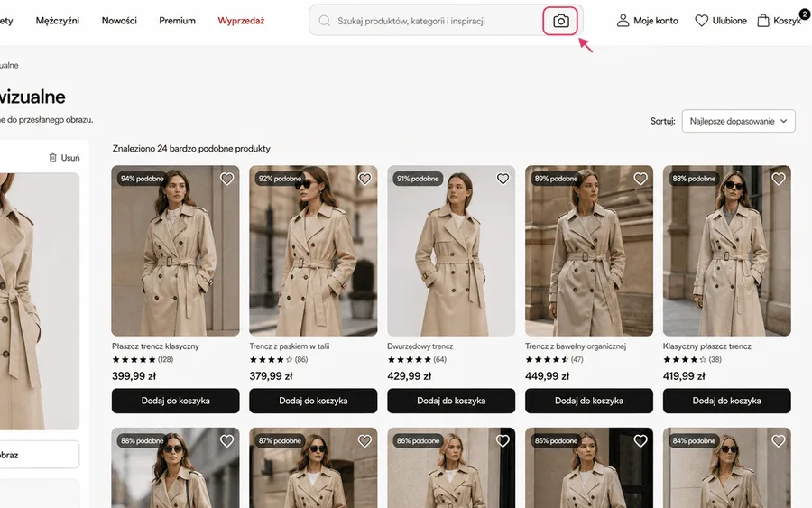Click Dodaj do koszyka for 449,99 zł coat

click(589, 401)
